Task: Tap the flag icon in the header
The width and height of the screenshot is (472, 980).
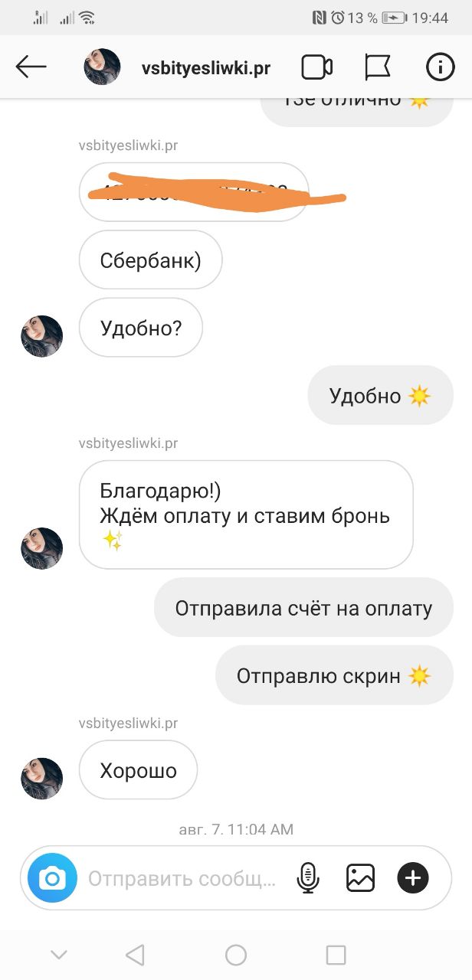Action: [378, 67]
